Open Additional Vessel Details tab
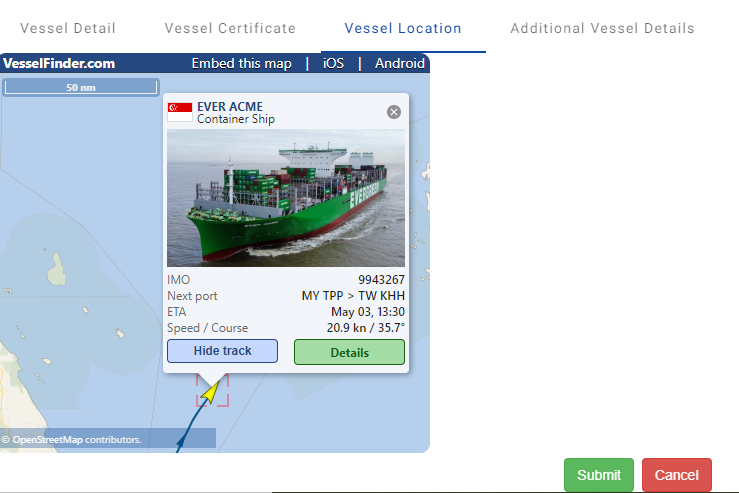The height and width of the screenshot is (493, 739). [x=602, y=28]
